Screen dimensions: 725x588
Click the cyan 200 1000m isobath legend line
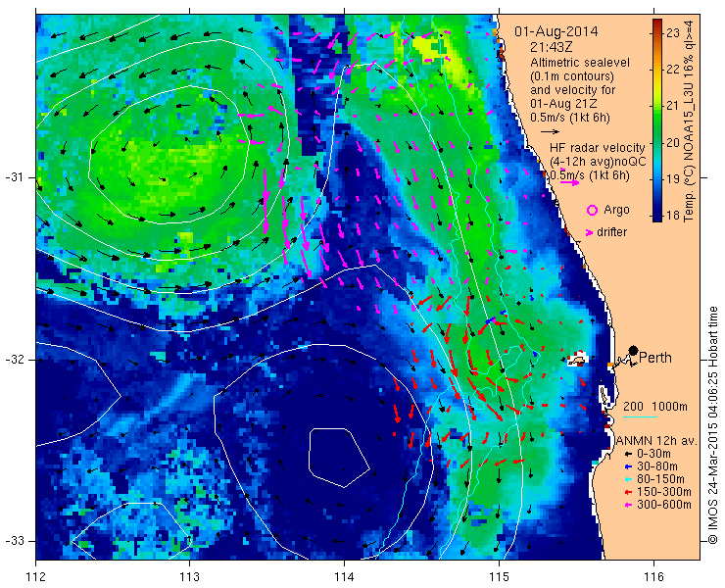640,417
